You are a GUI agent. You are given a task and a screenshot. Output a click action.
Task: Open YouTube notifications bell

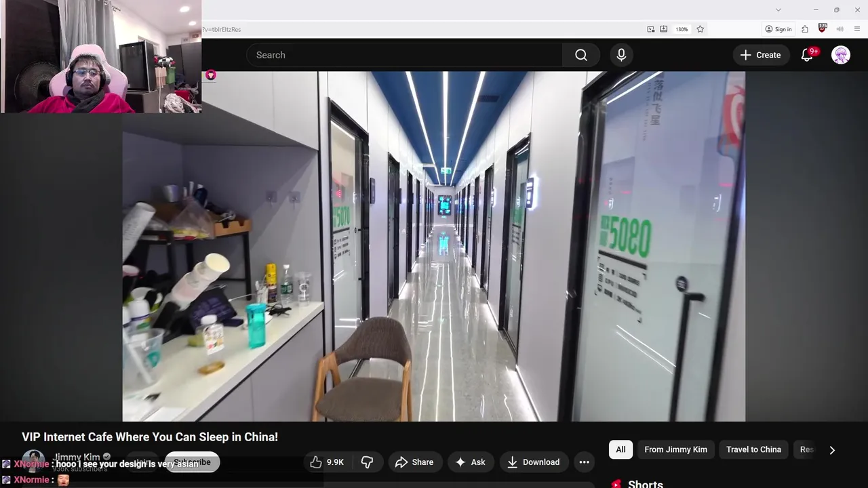(x=807, y=55)
